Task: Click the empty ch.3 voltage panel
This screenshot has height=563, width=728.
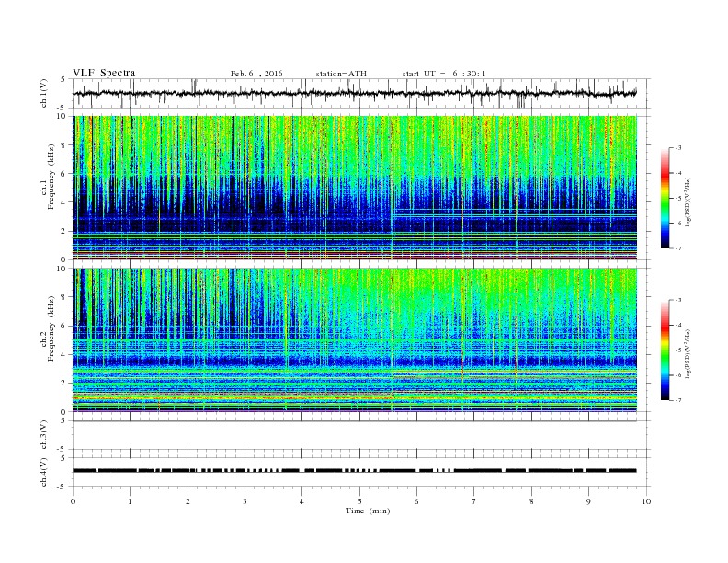Action: (x=360, y=435)
